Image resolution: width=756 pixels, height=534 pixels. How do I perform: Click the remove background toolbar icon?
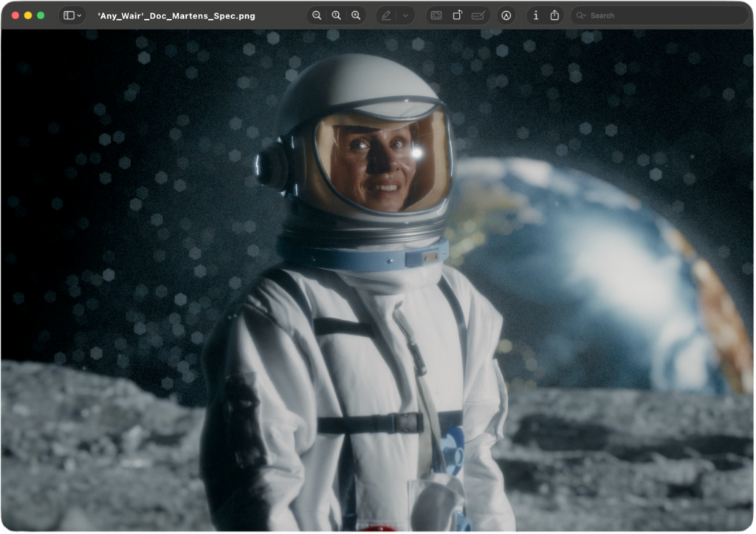436,16
